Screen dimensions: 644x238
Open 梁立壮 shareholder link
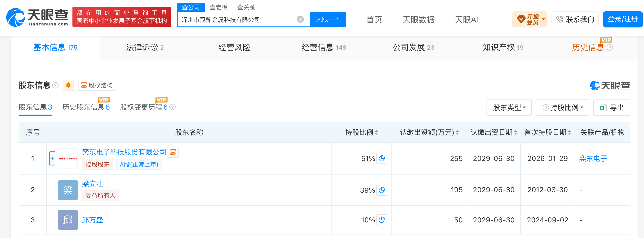(93, 184)
